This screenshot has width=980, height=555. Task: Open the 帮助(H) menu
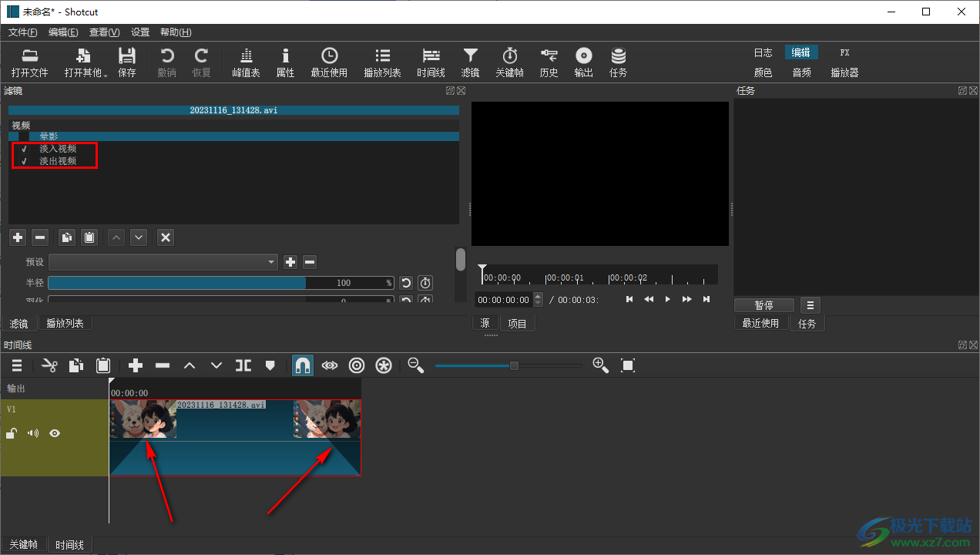176,32
